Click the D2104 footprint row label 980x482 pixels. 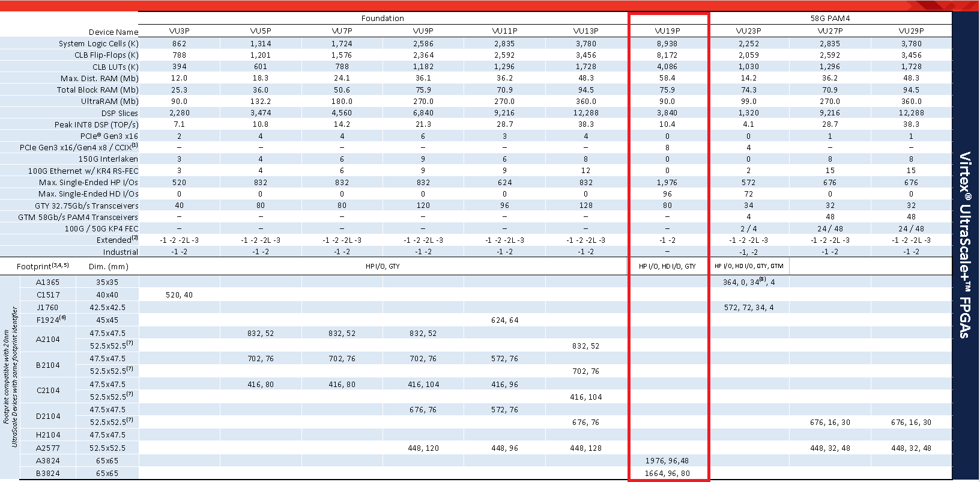tap(48, 416)
